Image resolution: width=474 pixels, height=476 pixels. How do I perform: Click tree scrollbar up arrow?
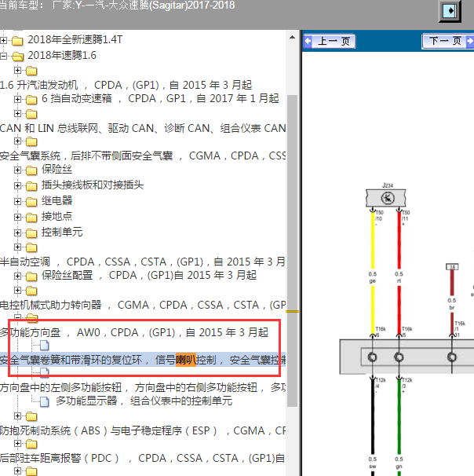[293, 38]
